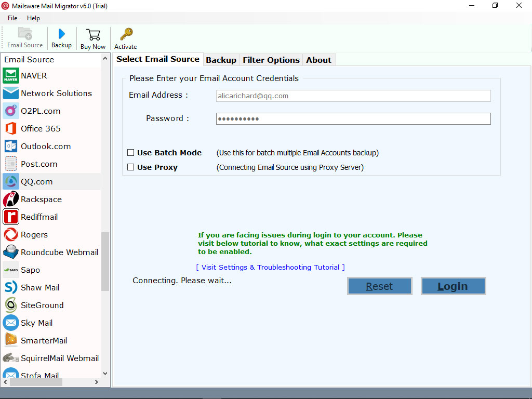Select the Sky Mail envelope icon
The width and height of the screenshot is (532, 399).
[11, 323]
